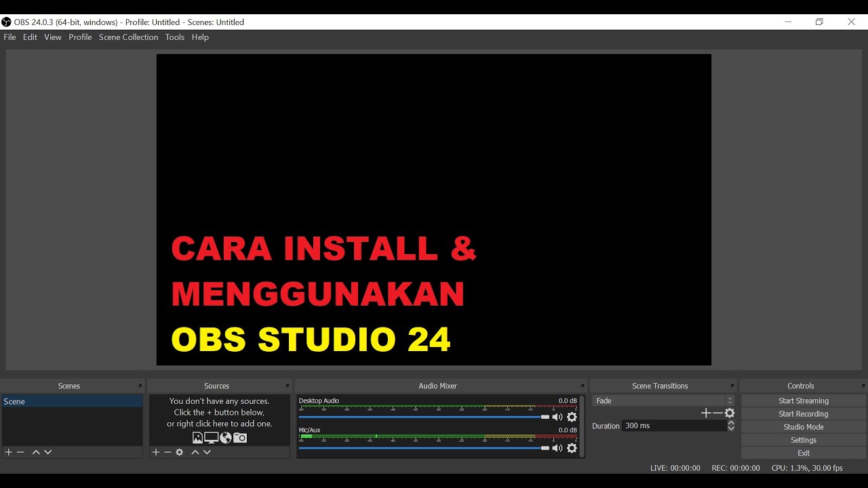868x488 pixels.
Task: Open transition properties gear icon
Action: tap(730, 413)
